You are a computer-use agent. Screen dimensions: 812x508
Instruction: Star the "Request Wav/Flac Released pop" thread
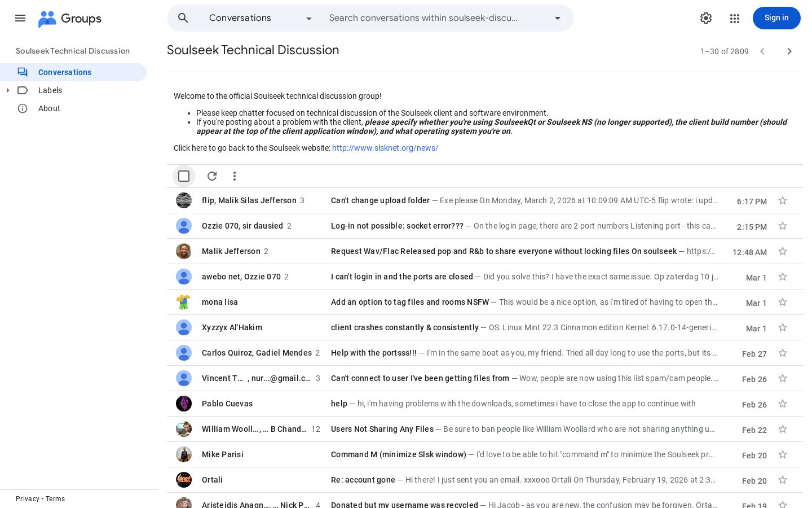[x=783, y=251]
